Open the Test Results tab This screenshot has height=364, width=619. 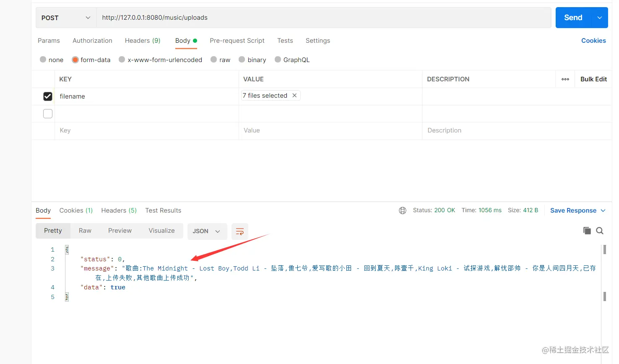click(x=163, y=211)
